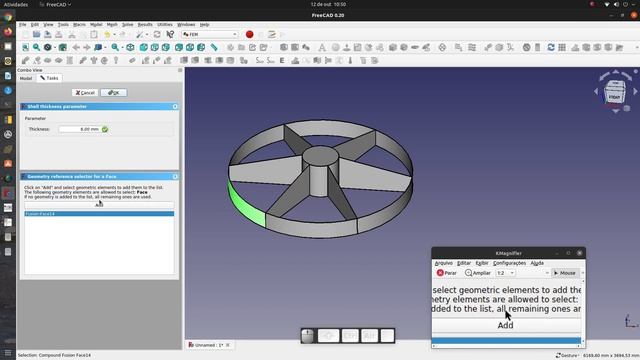The height and width of the screenshot is (360, 640).
Task: Click the open macros dialog icon
Action: click(272, 35)
